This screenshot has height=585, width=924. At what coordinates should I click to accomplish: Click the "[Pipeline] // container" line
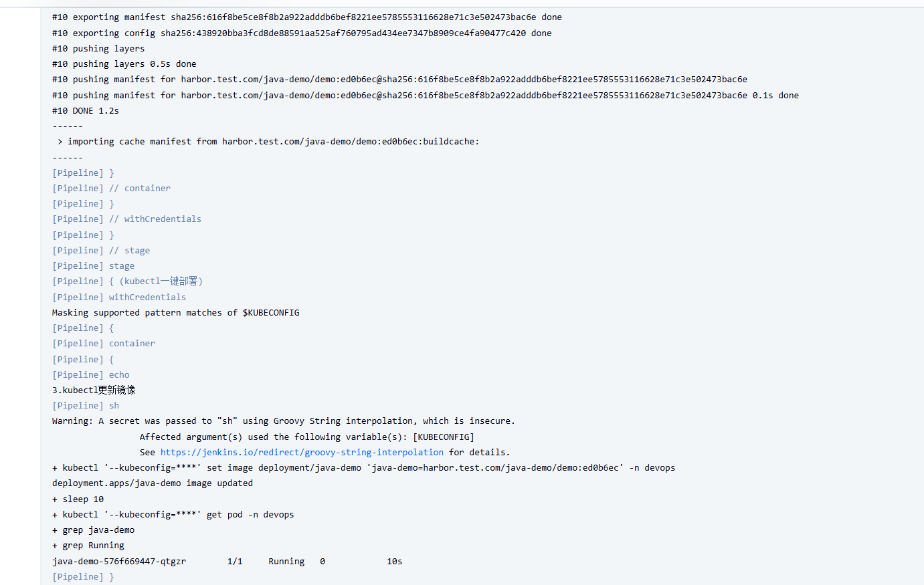click(x=111, y=189)
